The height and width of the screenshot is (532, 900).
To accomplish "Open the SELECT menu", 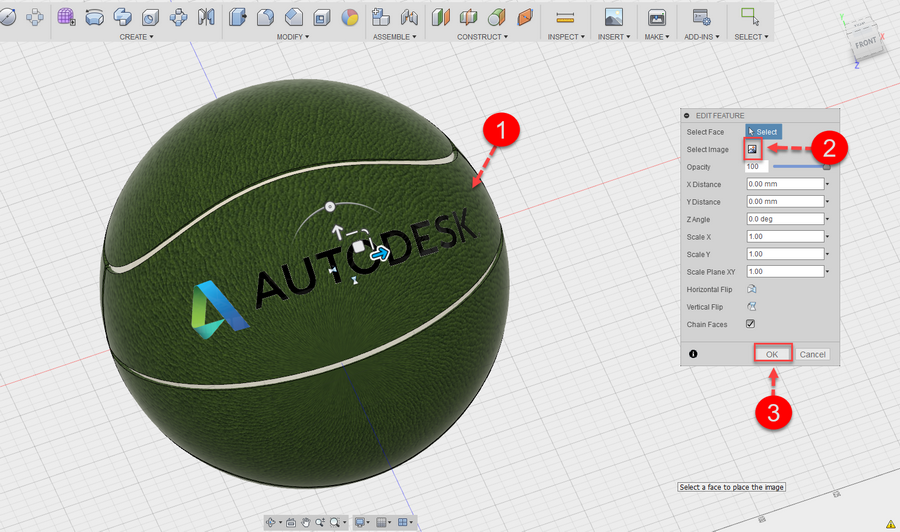I will (751, 37).
